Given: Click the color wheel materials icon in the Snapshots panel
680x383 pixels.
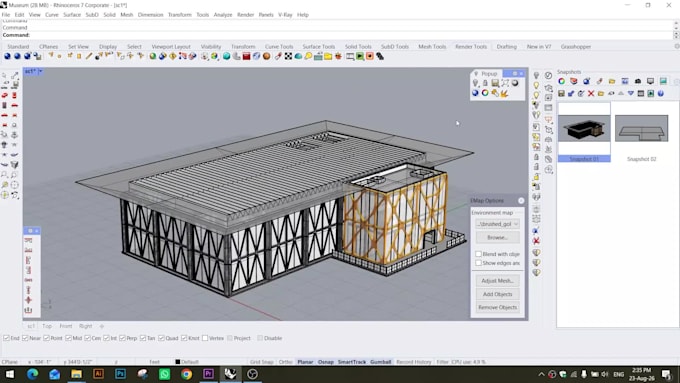Looking at the screenshot, I should click(562, 81).
